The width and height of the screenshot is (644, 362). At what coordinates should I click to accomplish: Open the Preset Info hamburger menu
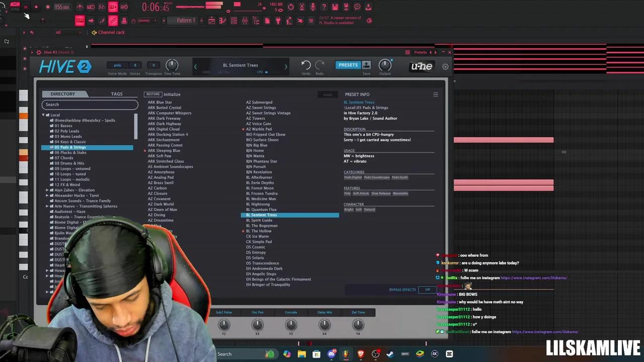coord(436,95)
